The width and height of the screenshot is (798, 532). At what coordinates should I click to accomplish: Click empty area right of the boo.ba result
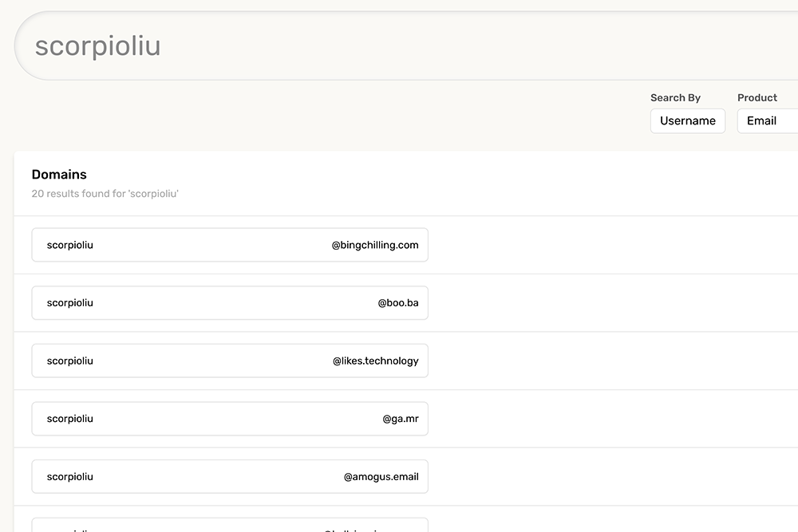point(606,303)
